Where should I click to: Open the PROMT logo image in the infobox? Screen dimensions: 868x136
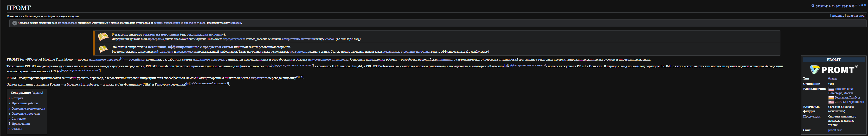(x=833, y=69)
